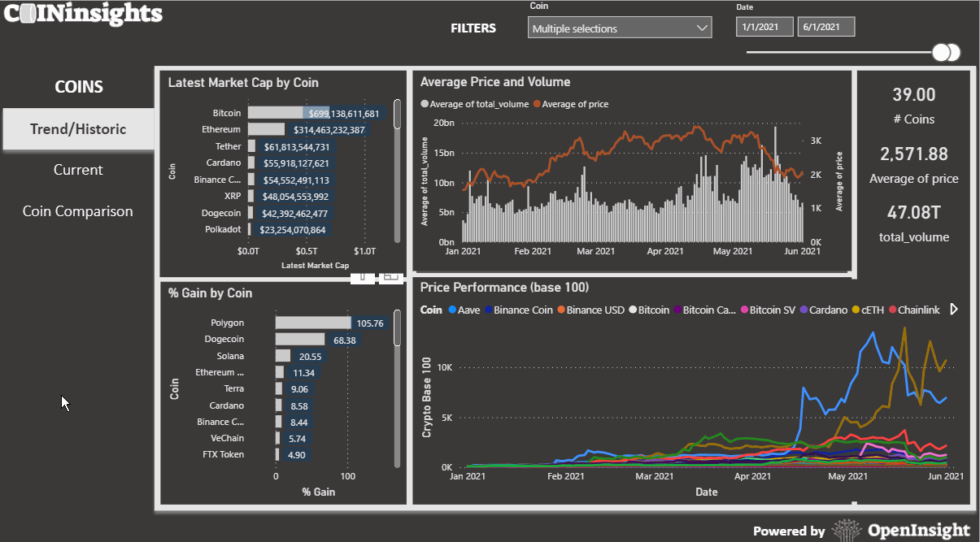980x542 pixels.
Task: Click the Solana gain value 20.55
Action: [310, 356]
